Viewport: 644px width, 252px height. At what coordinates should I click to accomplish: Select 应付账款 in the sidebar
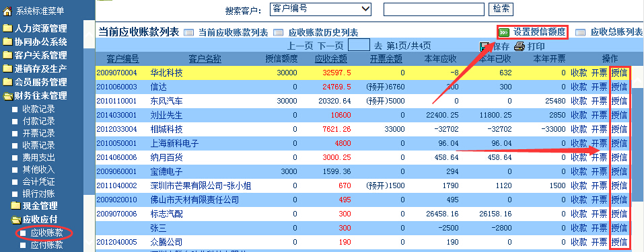pyautogui.click(x=47, y=245)
